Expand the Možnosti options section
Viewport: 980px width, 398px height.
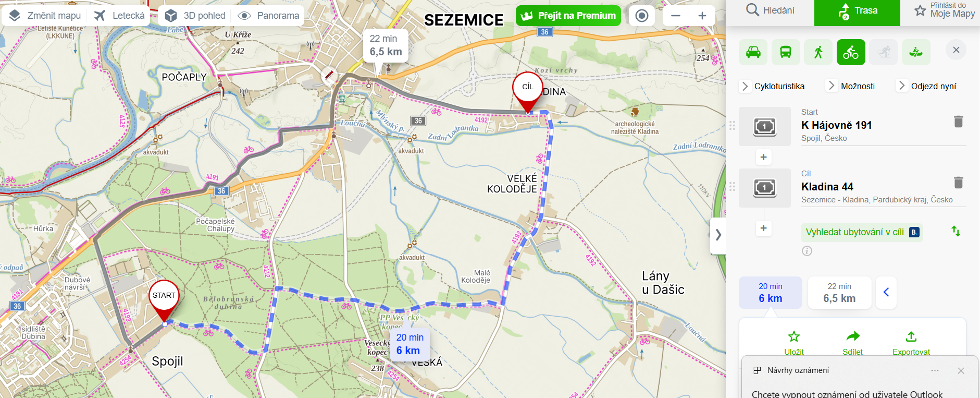pyautogui.click(x=851, y=86)
